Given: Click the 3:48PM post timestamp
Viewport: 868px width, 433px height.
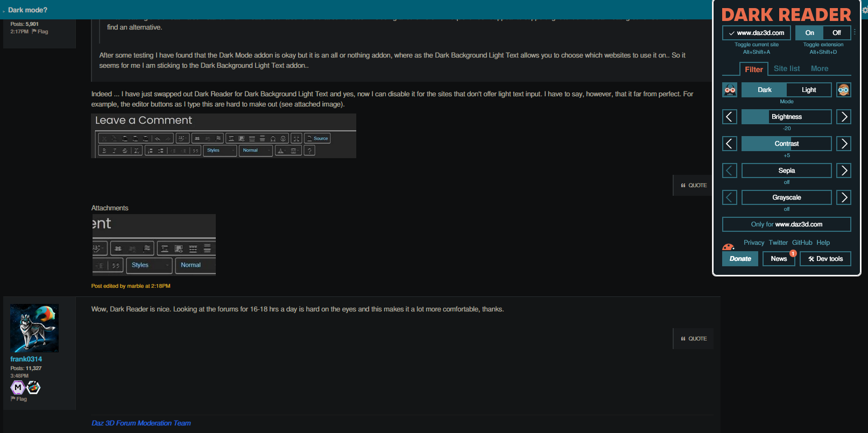Looking at the screenshot, I should [x=19, y=376].
